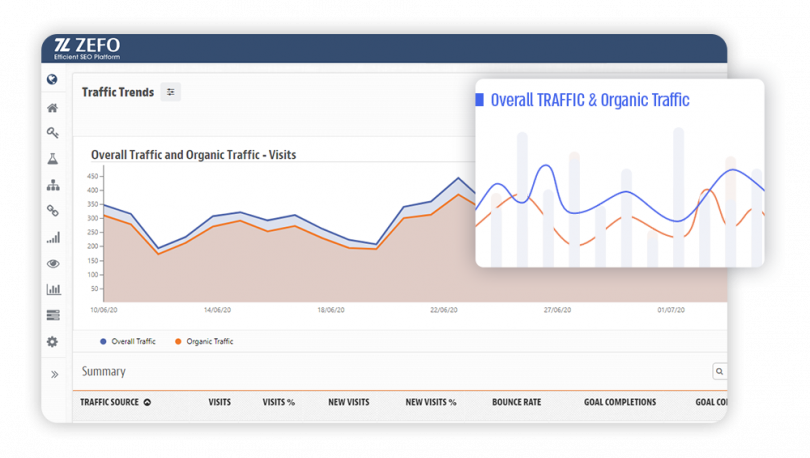Open the Home dashboard icon

click(52, 108)
